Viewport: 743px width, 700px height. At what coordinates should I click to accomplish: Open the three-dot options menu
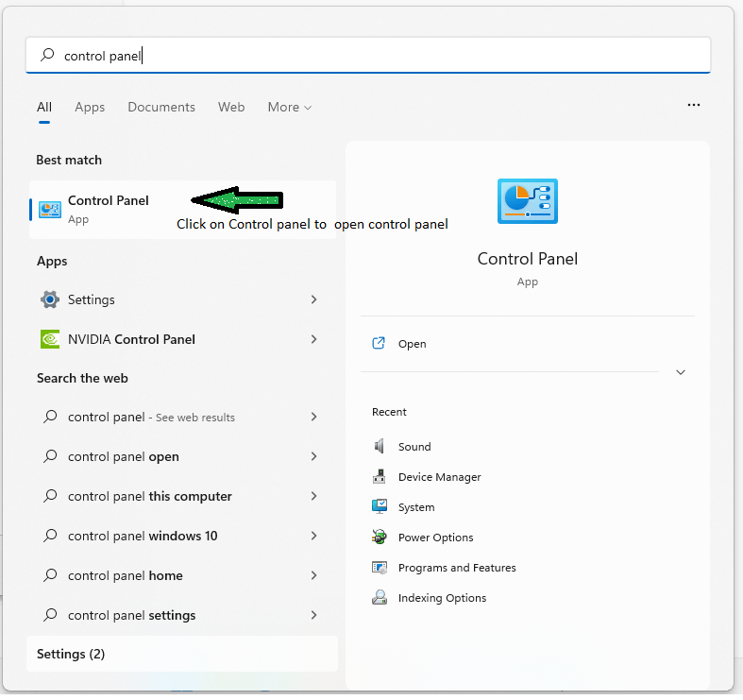coord(694,105)
